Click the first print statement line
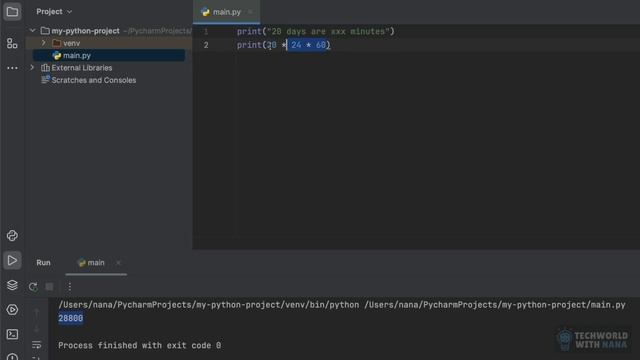This screenshot has height=360, width=640. click(x=316, y=31)
